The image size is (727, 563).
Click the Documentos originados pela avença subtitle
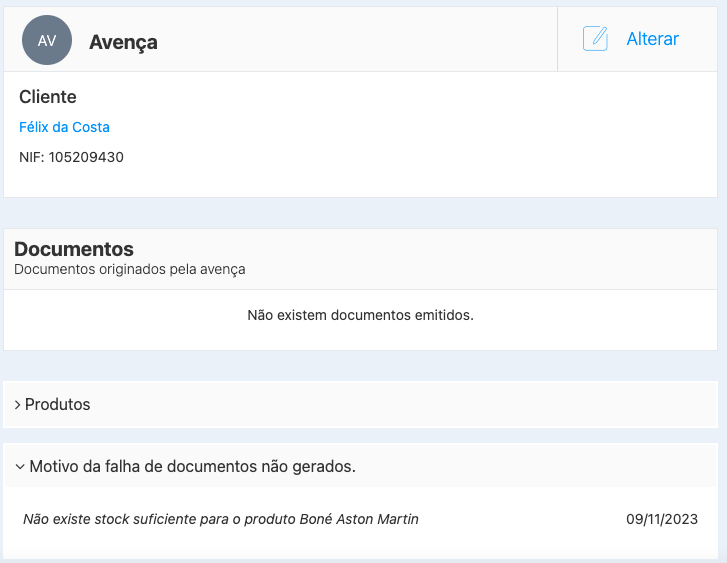tap(130, 269)
